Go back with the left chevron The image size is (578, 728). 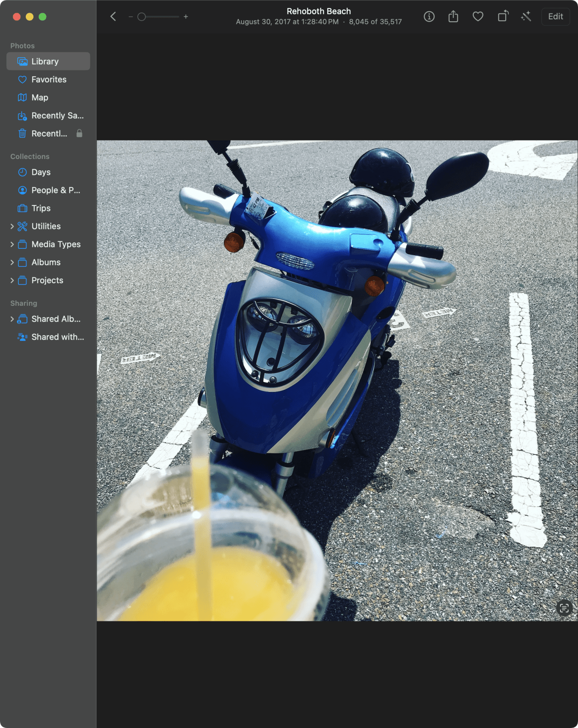113,17
